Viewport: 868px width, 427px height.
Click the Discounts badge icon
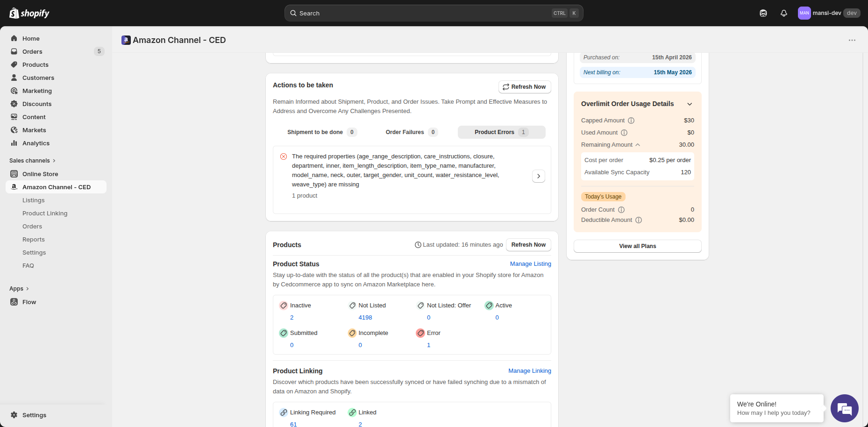tap(14, 104)
